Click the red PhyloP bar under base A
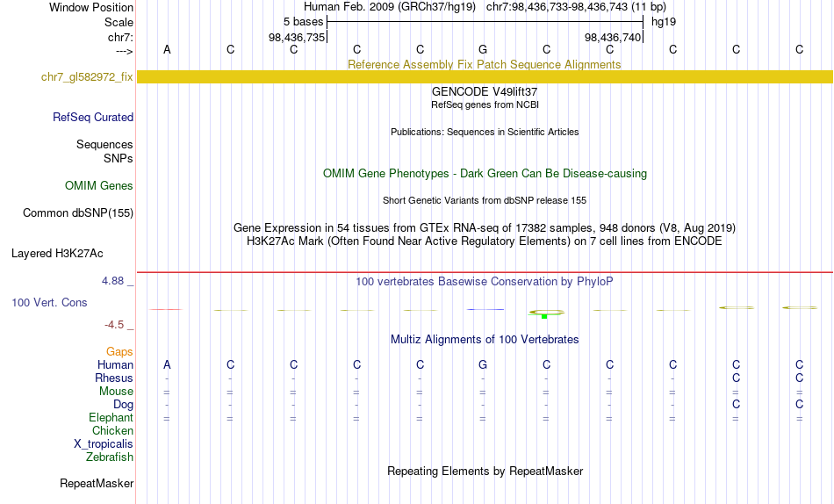Viewport: 834px width, 504px height. click(x=166, y=309)
